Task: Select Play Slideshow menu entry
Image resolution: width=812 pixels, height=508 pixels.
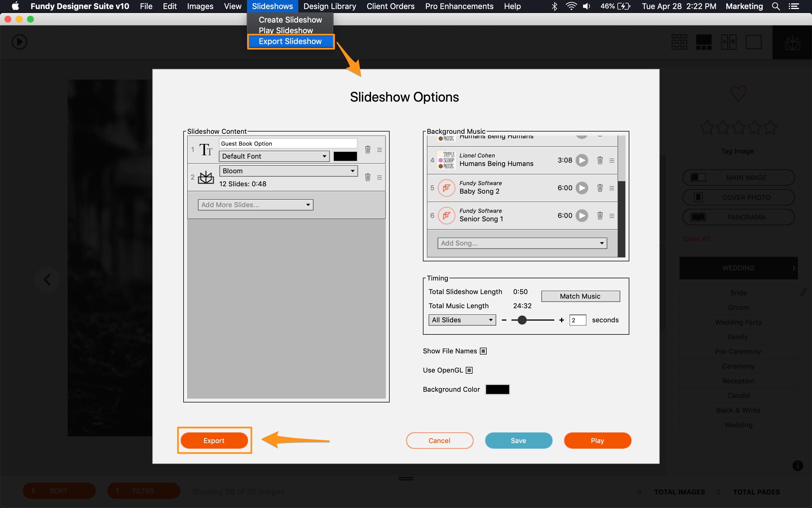Action: tap(286, 30)
